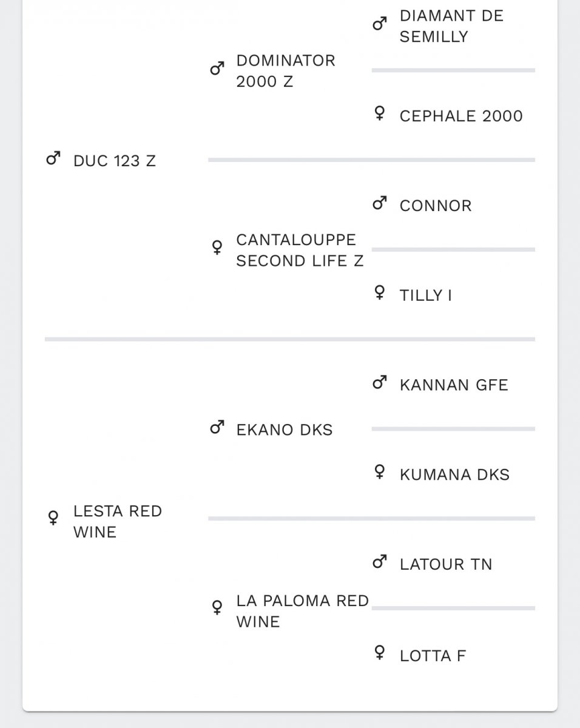The width and height of the screenshot is (580, 728).
Task: Open sire DUC 123 Z name
Action: coord(115,161)
